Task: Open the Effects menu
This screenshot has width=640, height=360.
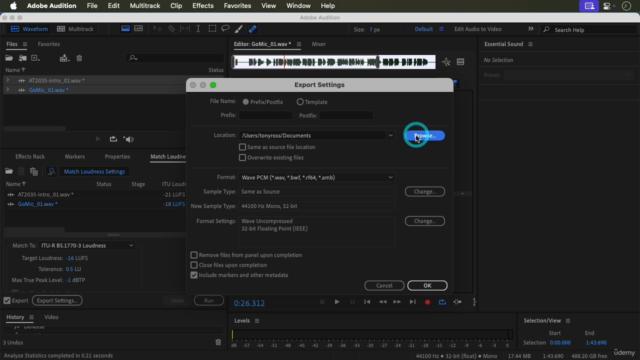Action: [203, 6]
